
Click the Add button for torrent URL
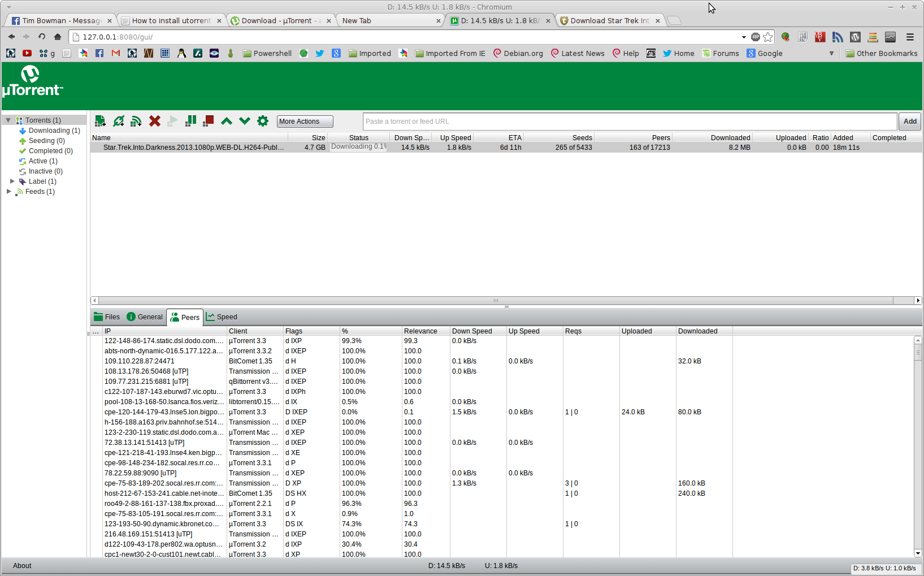coord(910,122)
